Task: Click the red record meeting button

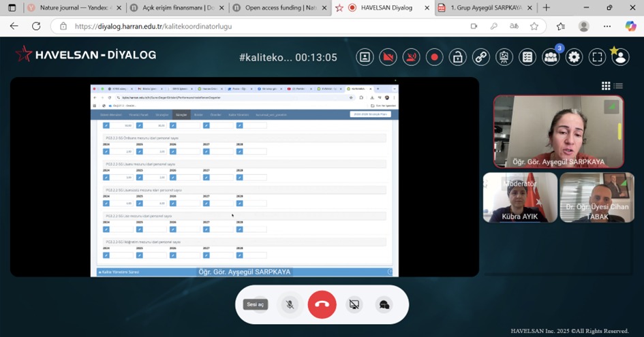Action: (x=434, y=57)
